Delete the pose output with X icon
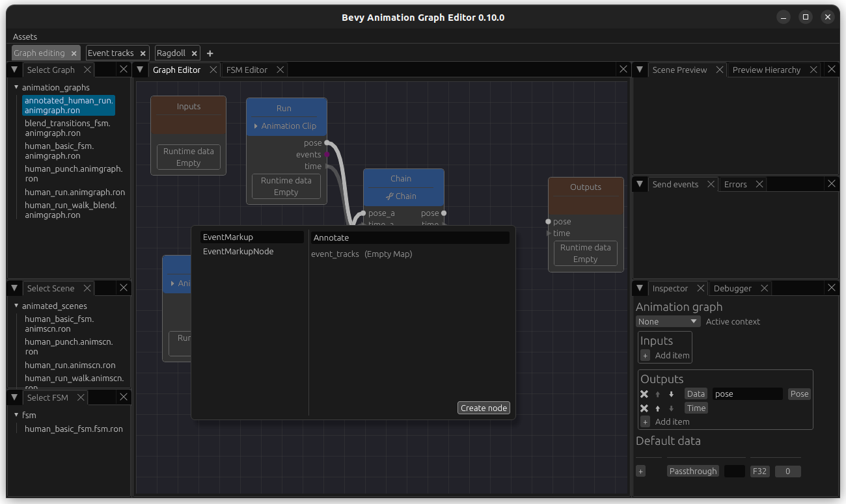This screenshot has width=846, height=504. pyautogui.click(x=644, y=394)
